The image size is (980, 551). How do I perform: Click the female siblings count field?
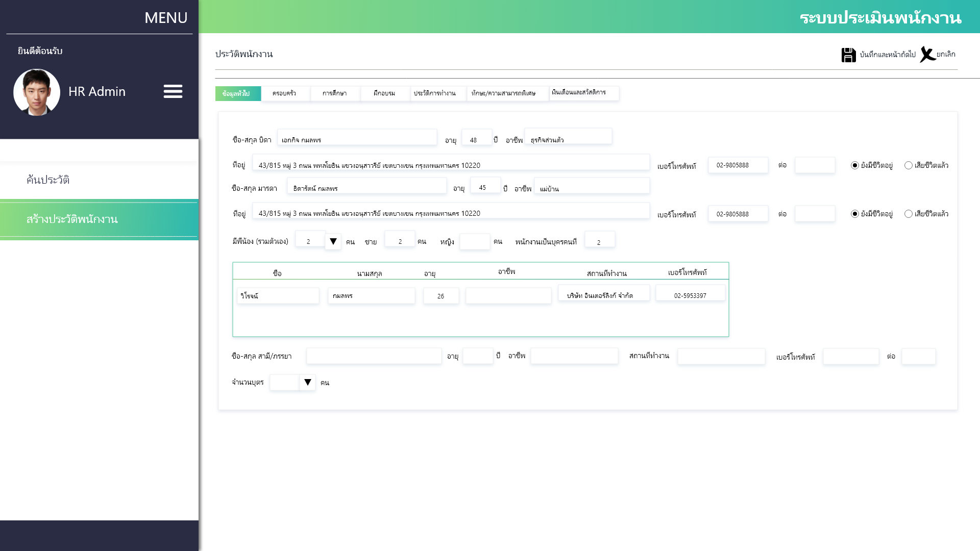475,242
